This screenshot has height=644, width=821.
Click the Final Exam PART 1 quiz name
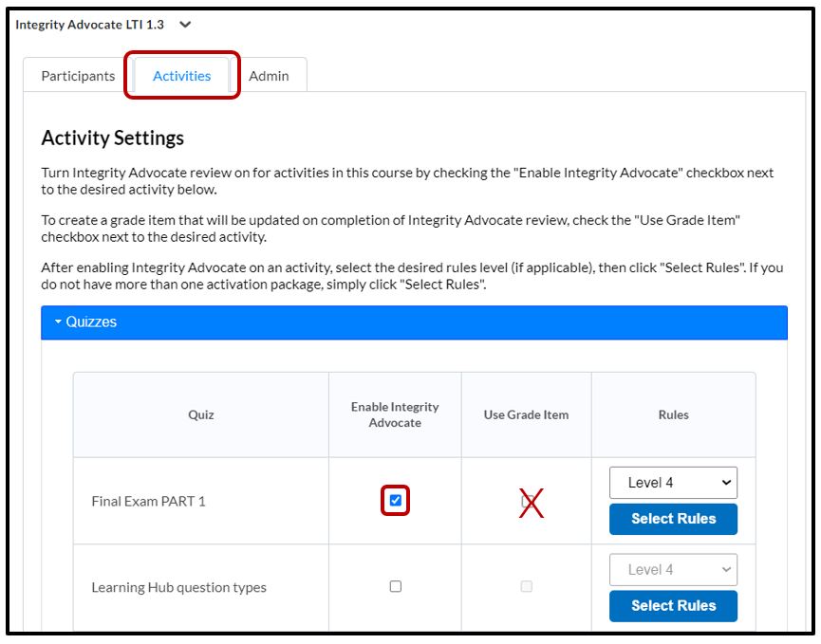(148, 501)
